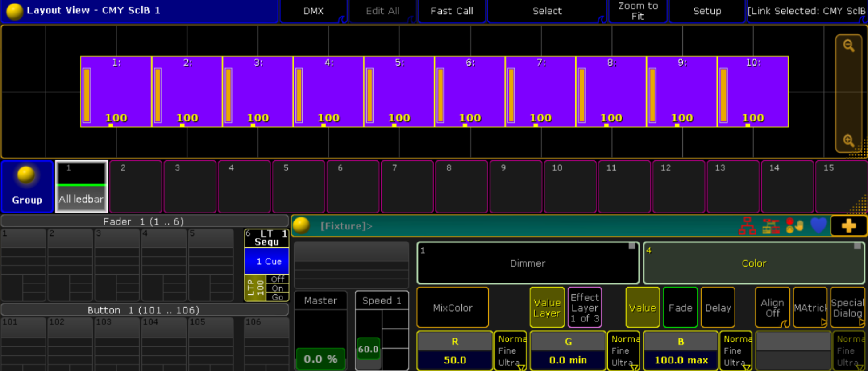868x371 pixels.
Task: Click the G encoder value 0.0 min
Action: [568, 360]
